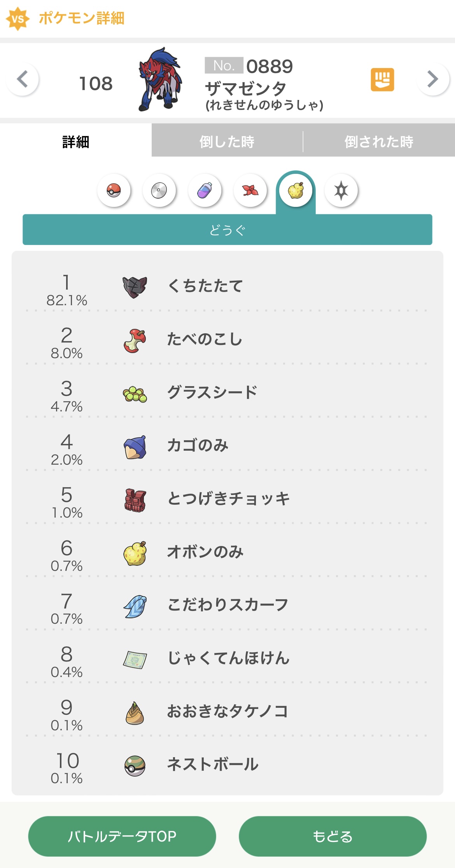
Task: Go to next Pokémon with right chevron
Action: [x=432, y=79]
